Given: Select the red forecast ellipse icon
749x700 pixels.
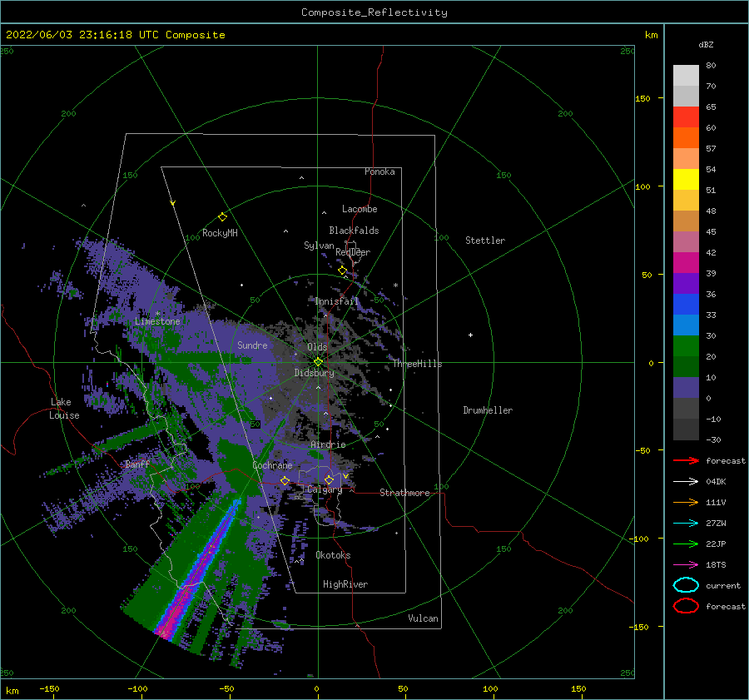Looking at the screenshot, I should coord(686,606).
